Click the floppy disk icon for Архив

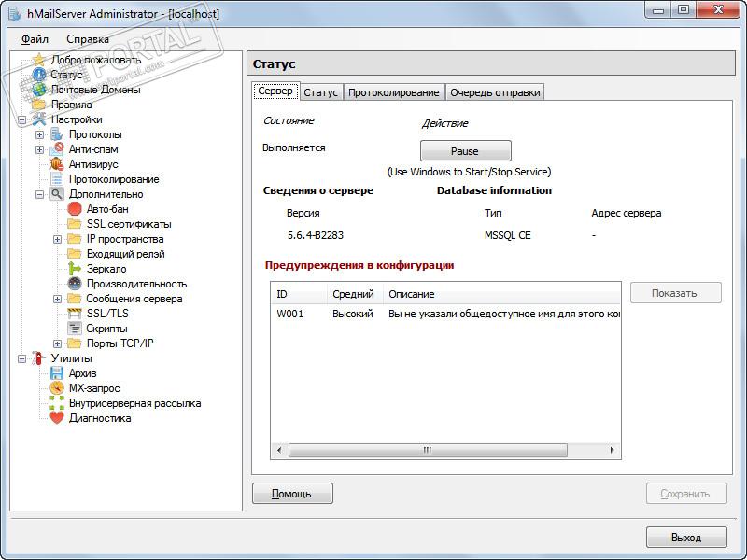coord(57,372)
